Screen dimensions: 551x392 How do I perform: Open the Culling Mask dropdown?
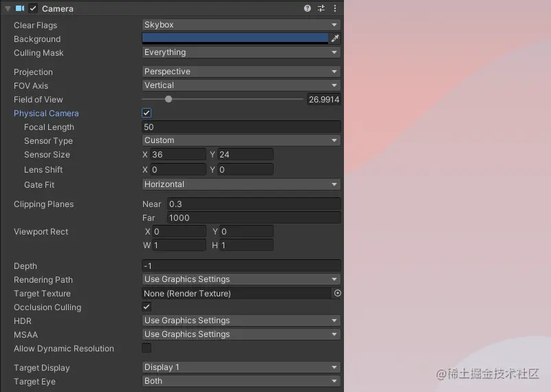click(241, 52)
